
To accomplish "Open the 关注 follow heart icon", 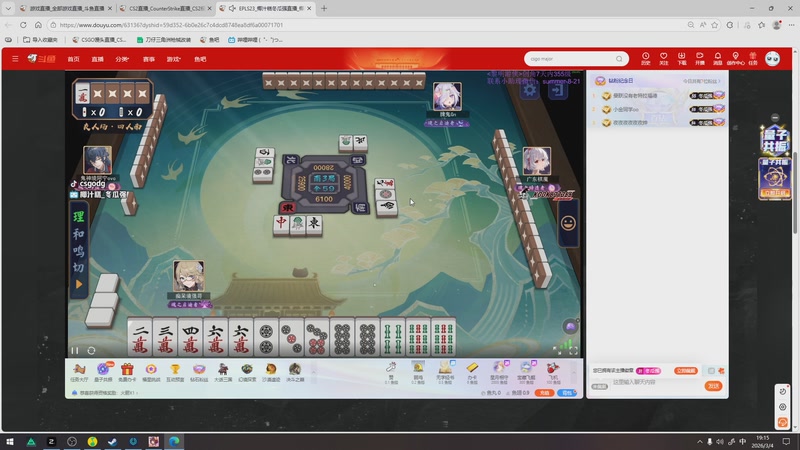I will pos(663,59).
